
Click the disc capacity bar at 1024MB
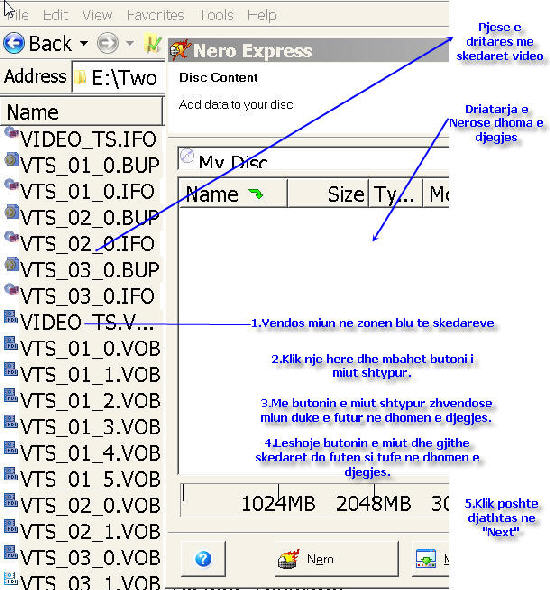point(278,503)
